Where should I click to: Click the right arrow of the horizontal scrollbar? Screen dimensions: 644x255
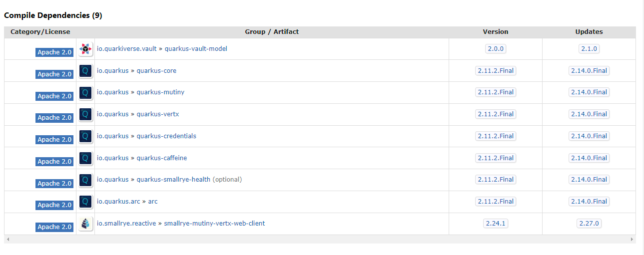(633, 240)
